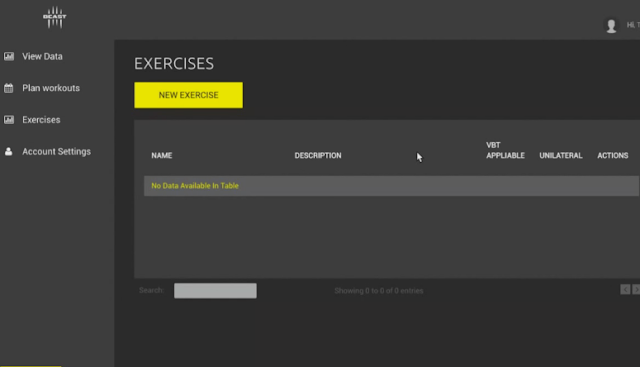Sort by VBT Appliable column header
640x367 pixels.
[x=505, y=150]
